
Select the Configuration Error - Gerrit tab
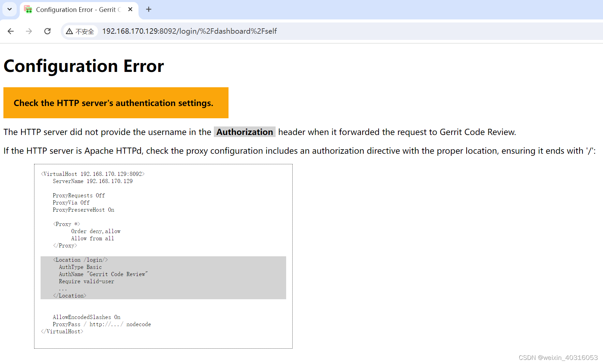79,10
